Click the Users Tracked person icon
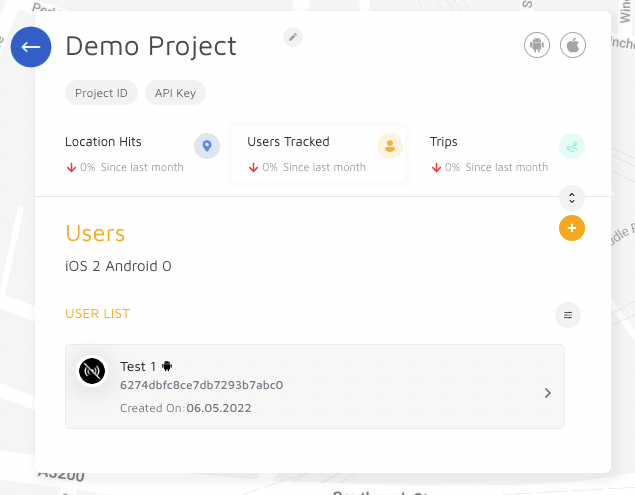635x495 pixels. pos(389,146)
